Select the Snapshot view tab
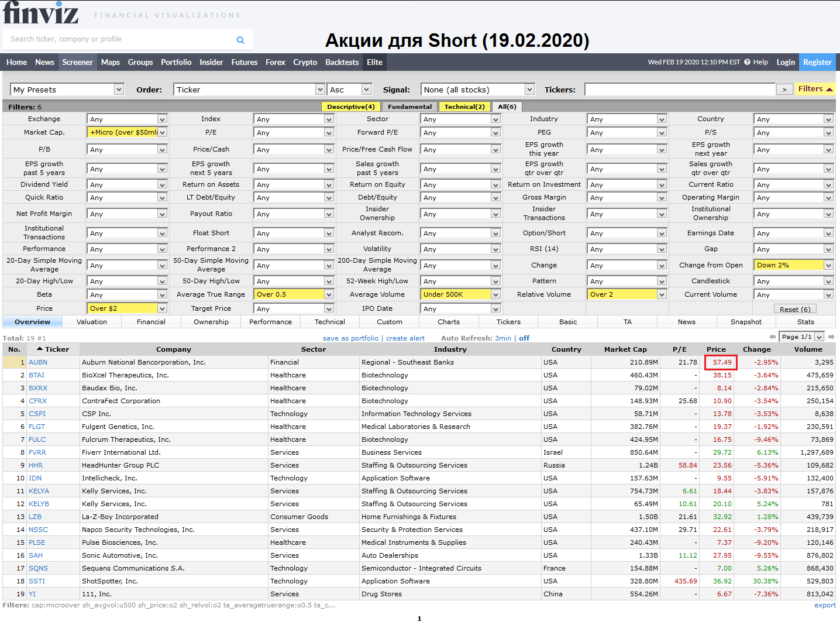Image resolution: width=840 pixels, height=632 pixels. [746, 322]
